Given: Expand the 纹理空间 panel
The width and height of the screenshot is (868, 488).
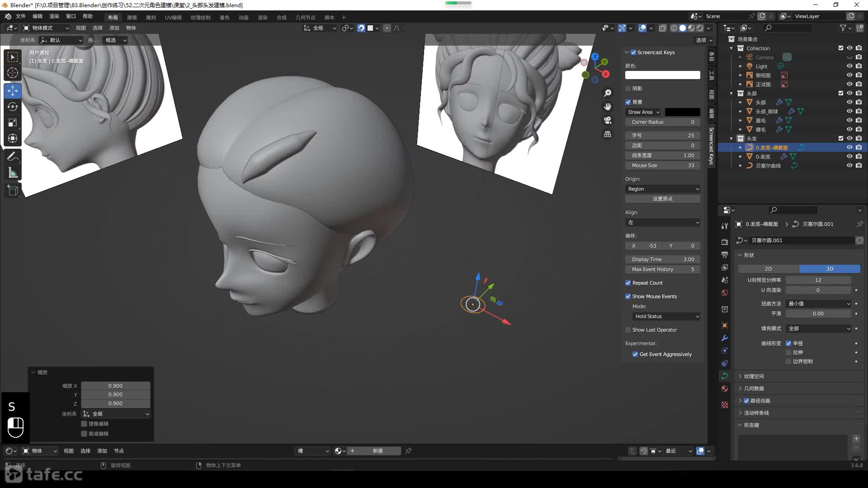Looking at the screenshot, I should click(754, 376).
